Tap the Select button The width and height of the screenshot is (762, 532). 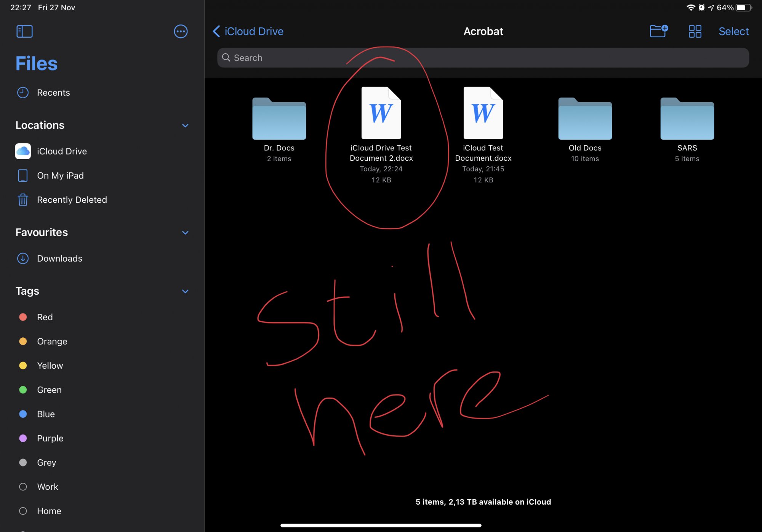[733, 31]
